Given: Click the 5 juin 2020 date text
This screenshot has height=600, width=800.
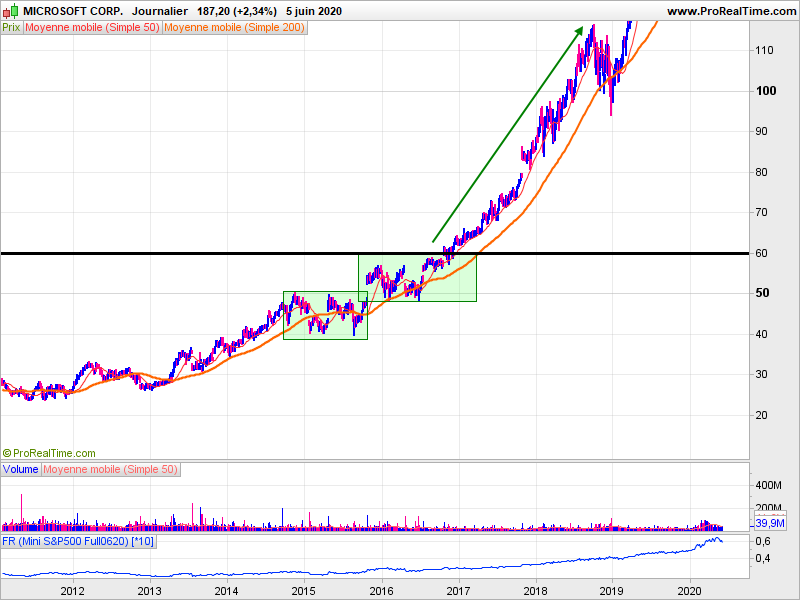Looking at the screenshot, I should 314,11.
